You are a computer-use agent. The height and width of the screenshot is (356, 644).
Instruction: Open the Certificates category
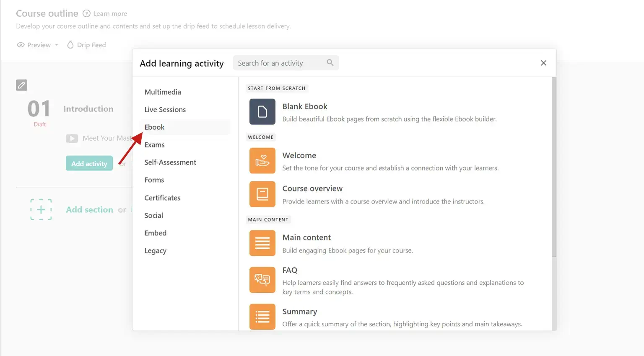point(162,198)
